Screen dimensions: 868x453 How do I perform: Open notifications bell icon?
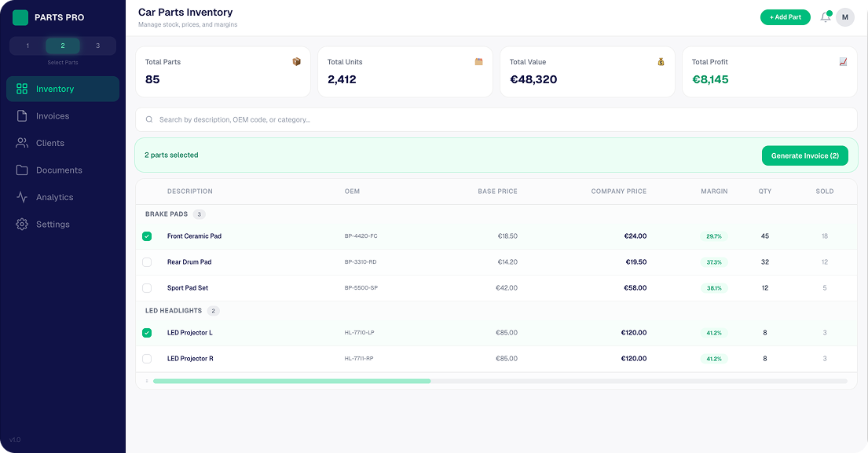tap(826, 17)
